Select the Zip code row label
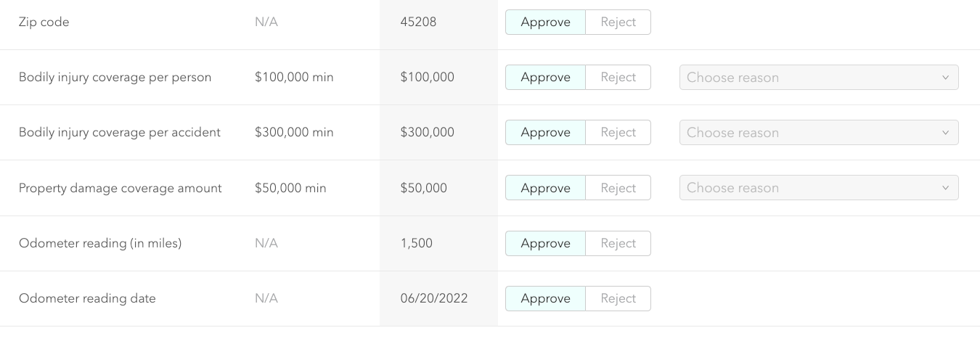 [44, 22]
